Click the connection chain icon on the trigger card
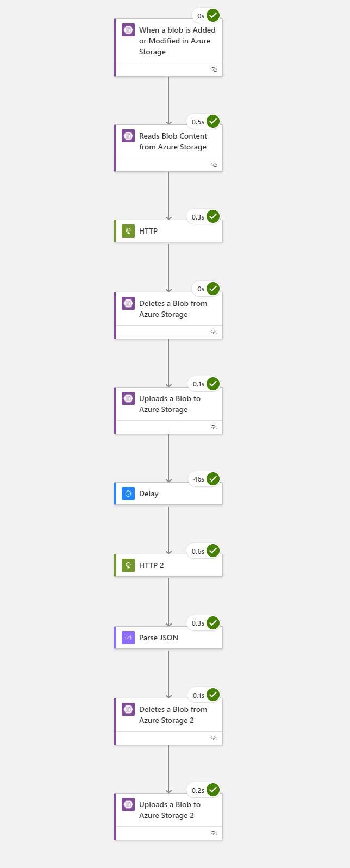Viewport: 350px width, 868px height. click(x=214, y=70)
